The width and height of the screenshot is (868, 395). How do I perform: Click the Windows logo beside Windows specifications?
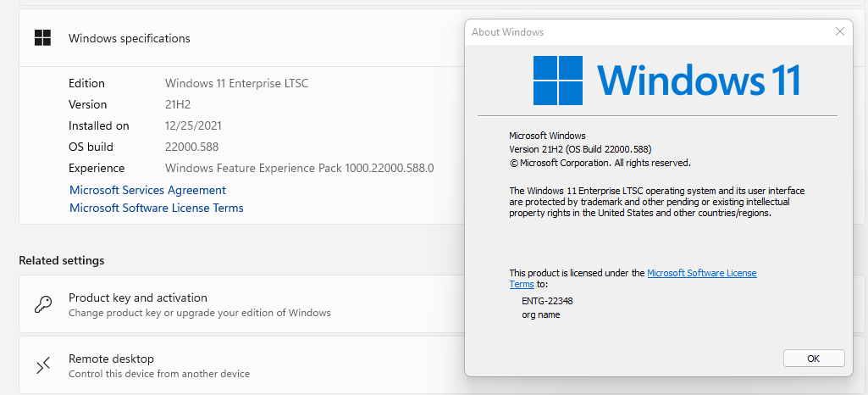point(42,38)
